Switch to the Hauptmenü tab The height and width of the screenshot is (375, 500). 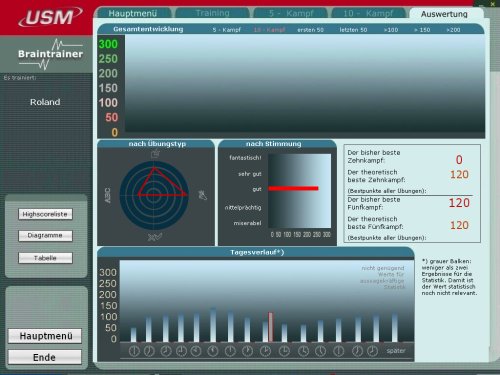(x=133, y=13)
